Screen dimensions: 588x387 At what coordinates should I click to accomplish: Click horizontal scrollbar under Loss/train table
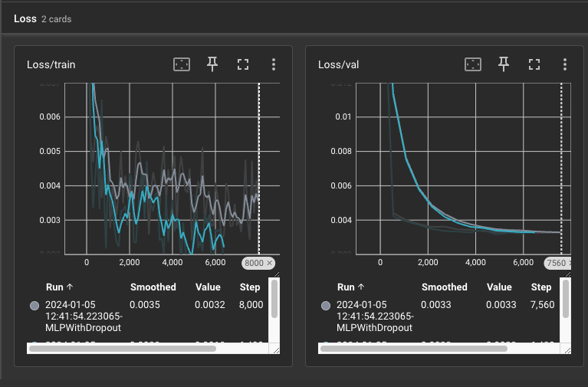click(123, 349)
